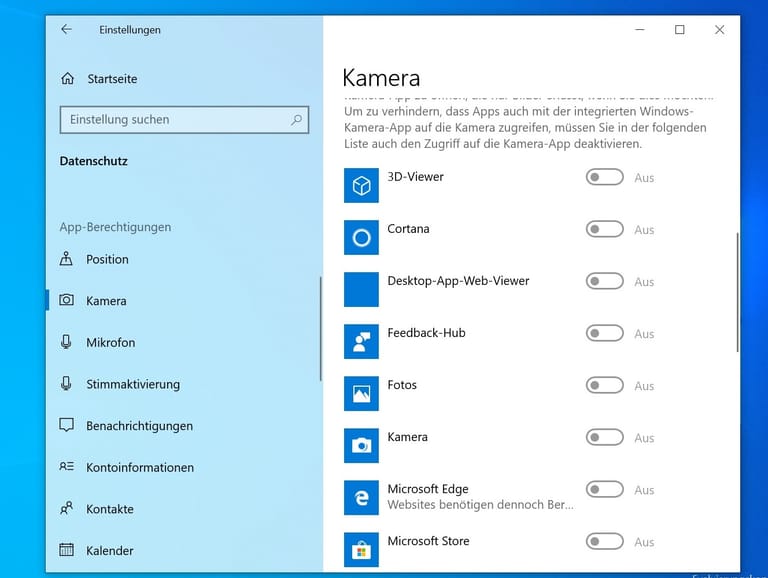Select the Kalender icon
The height and width of the screenshot is (578, 768).
tap(66, 550)
